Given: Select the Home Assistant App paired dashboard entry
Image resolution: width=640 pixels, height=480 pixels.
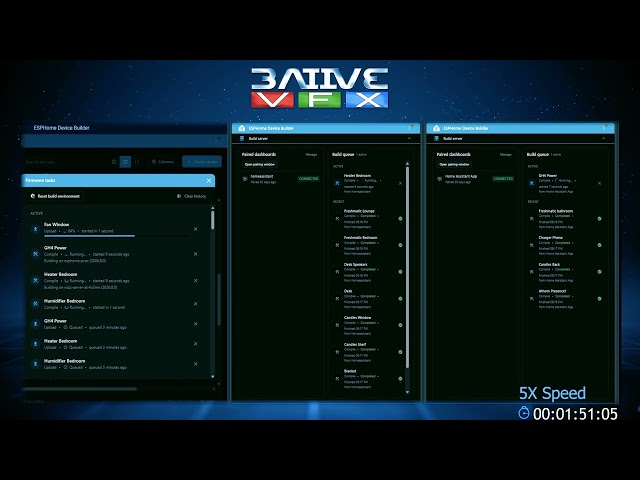Looking at the screenshot, I should [x=475, y=179].
